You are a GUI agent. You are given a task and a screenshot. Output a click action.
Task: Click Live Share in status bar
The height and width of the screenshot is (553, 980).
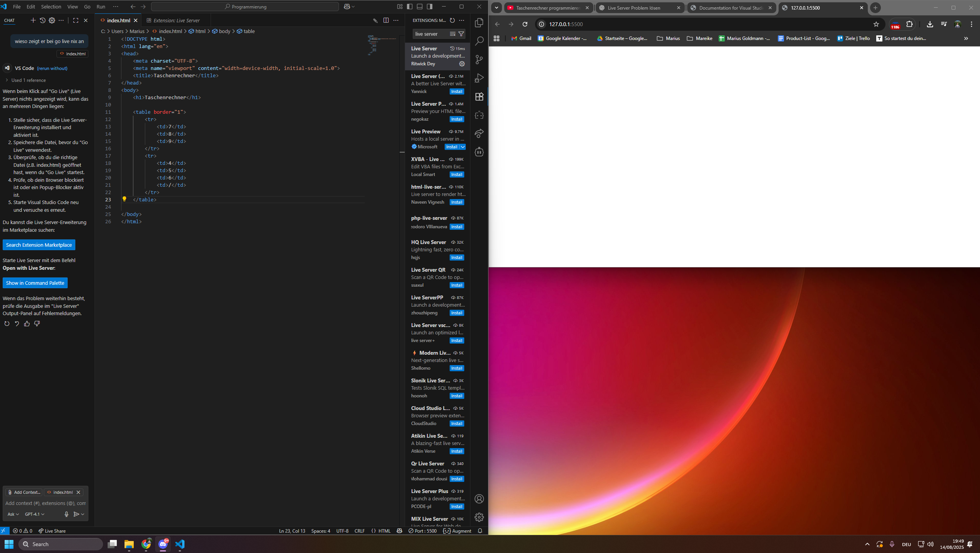[52, 531]
